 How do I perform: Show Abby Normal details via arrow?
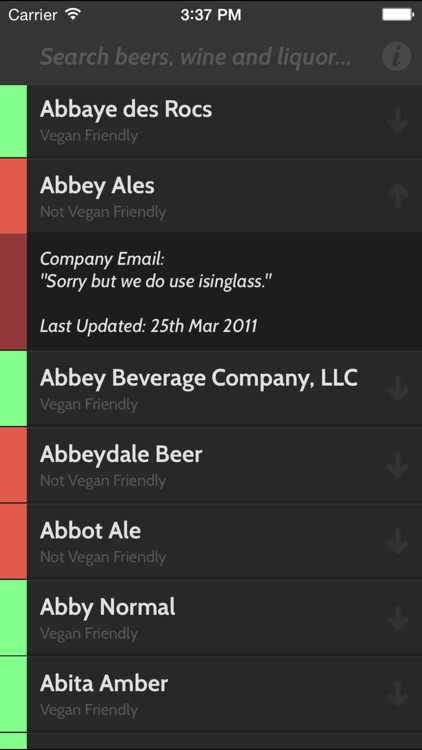pyautogui.click(x=398, y=618)
